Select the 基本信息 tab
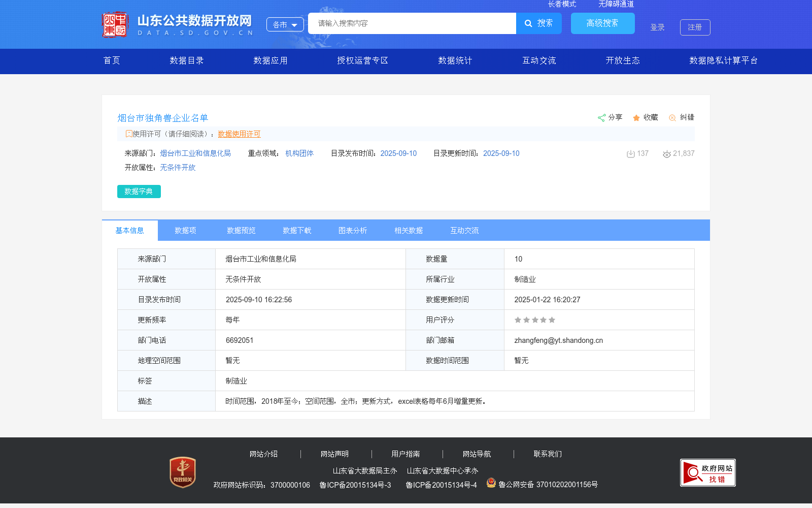The image size is (812, 508). point(130,231)
